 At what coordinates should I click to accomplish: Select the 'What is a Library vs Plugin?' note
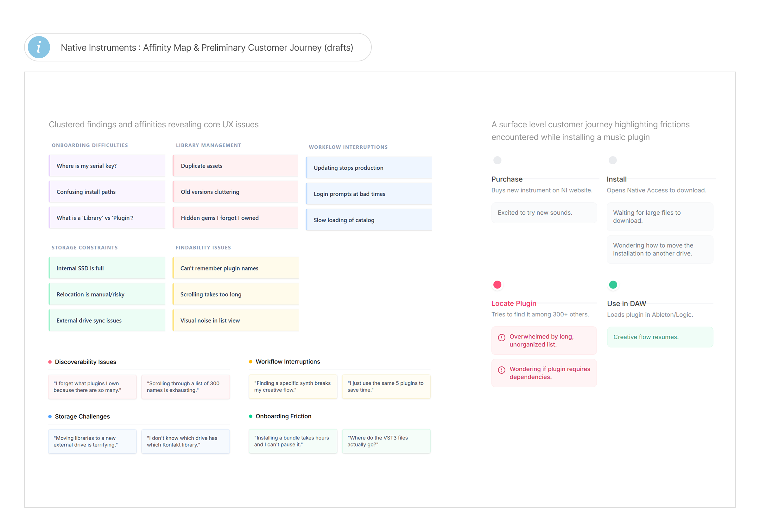107,218
